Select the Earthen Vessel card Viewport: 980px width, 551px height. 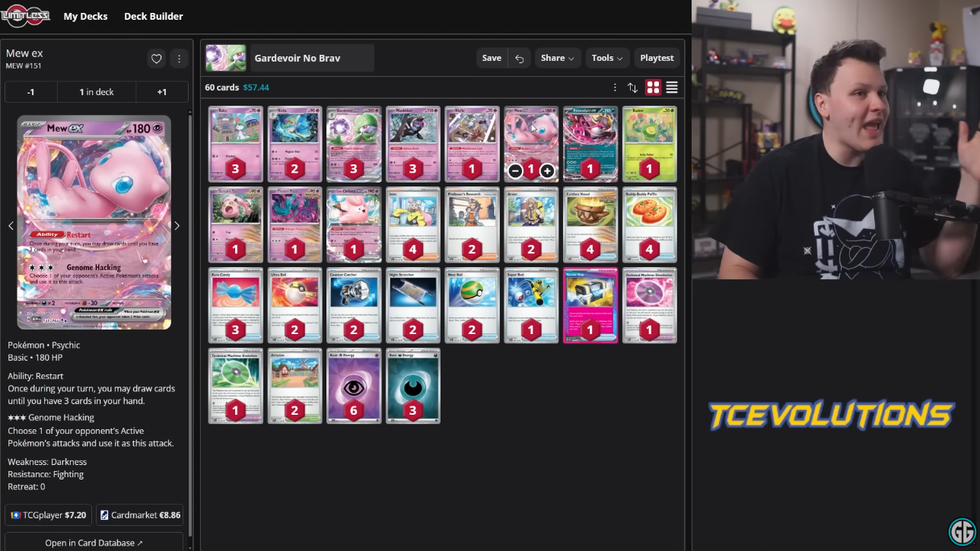point(590,225)
